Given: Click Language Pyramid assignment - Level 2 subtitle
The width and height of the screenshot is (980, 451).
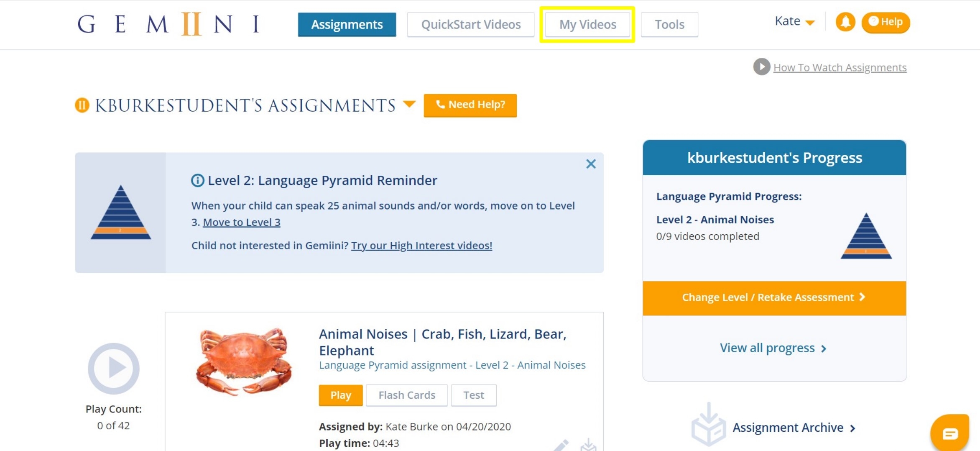Looking at the screenshot, I should coord(452,365).
